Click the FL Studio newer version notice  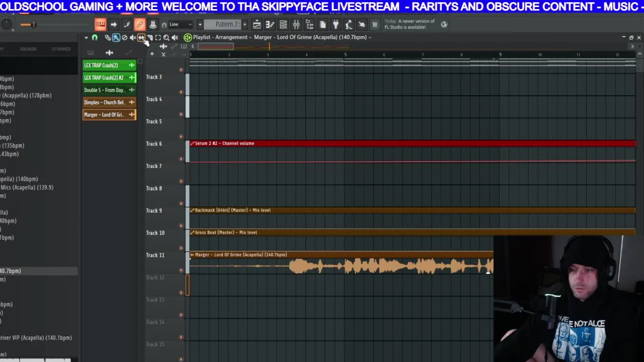tap(410, 24)
